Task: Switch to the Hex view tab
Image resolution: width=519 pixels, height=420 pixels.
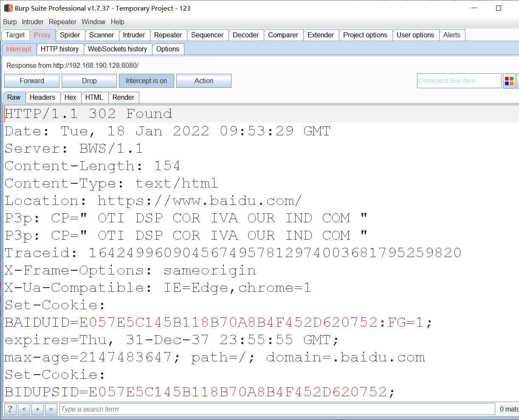Action: click(71, 98)
